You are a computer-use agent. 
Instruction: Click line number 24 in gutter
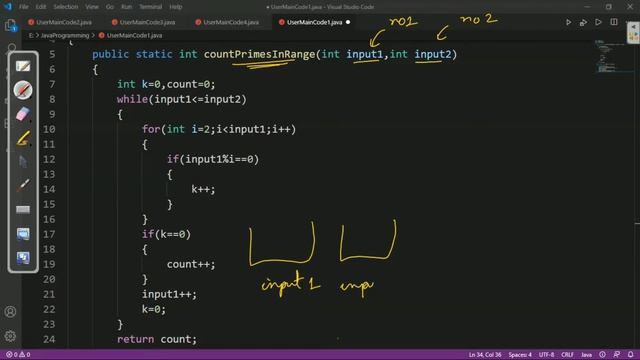49,339
